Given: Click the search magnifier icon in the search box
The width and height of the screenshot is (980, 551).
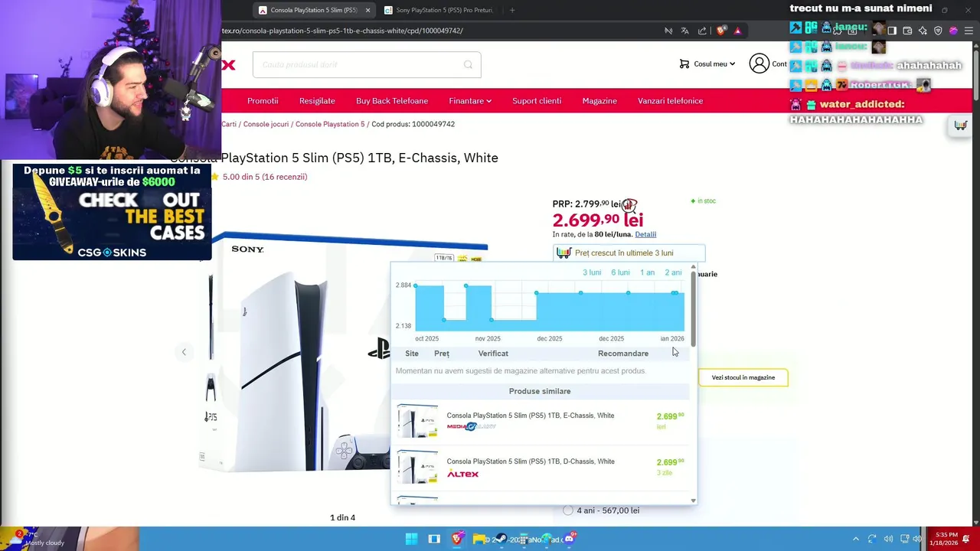Looking at the screenshot, I should click(468, 64).
